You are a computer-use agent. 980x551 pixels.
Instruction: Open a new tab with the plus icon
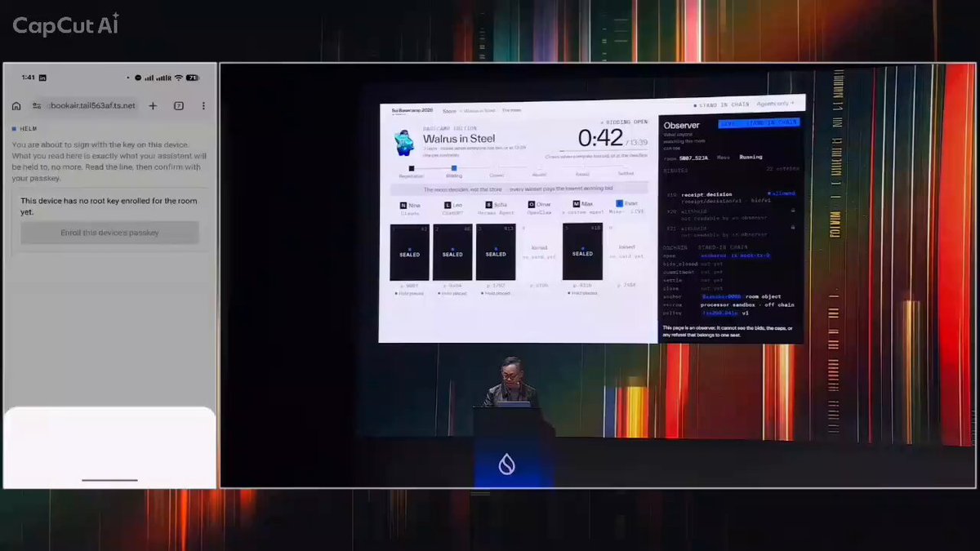click(153, 106)
